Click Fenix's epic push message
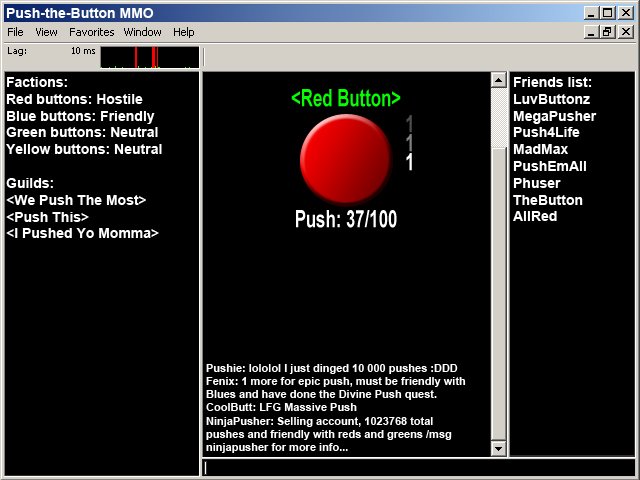Image resolution: width=640 pixels, height=480 pixels. tap(336, 388)
